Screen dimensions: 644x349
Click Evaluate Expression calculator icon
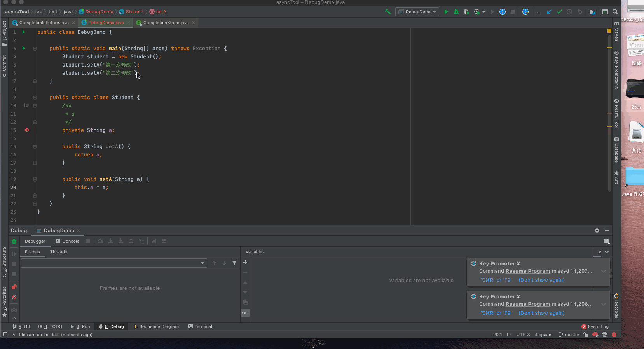click(154, 241)
